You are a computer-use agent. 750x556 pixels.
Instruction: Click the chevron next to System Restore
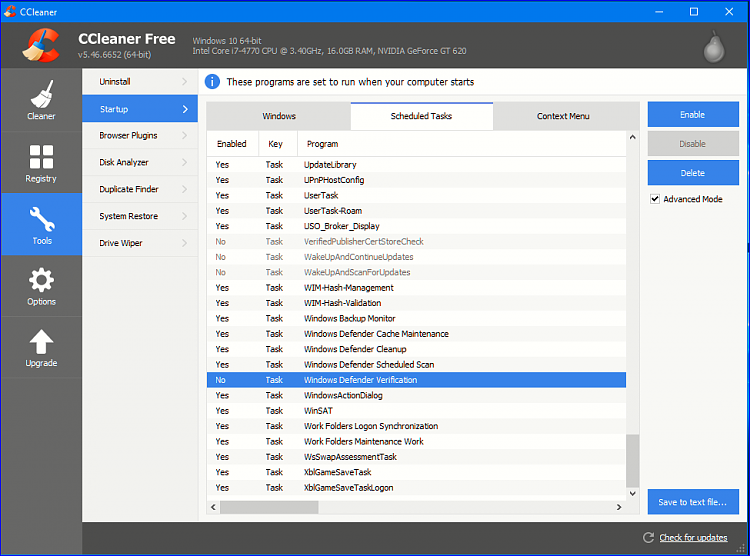pyautogui.click(x=185, y=216)
